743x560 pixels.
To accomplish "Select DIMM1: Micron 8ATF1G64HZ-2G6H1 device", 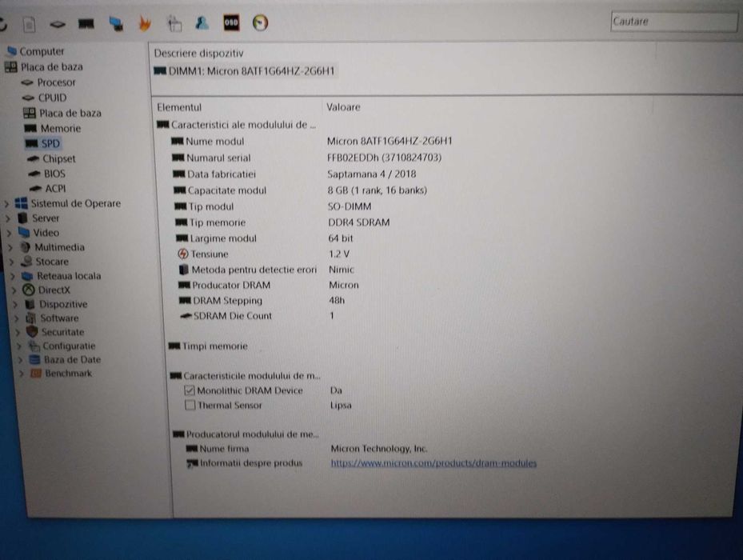I will [245, 71].
